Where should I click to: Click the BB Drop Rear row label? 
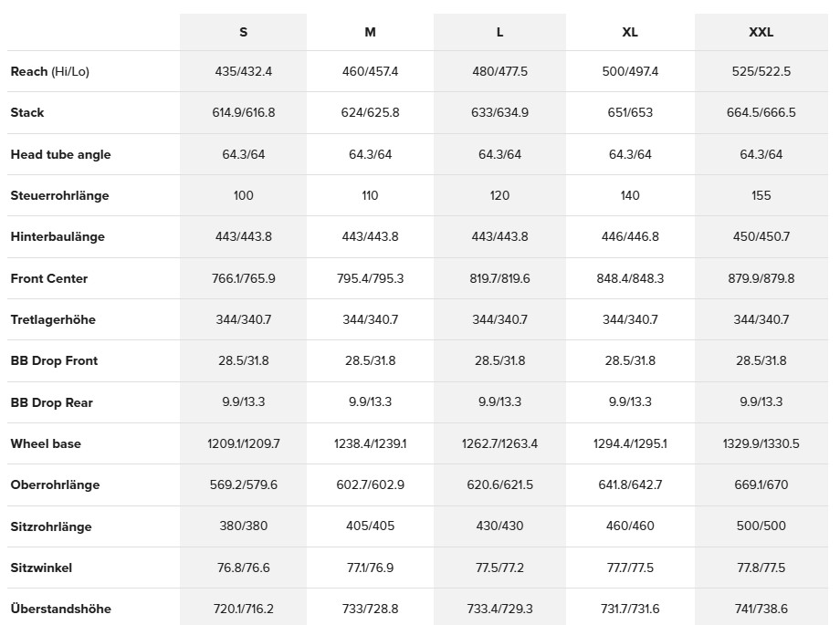[52, 402]
